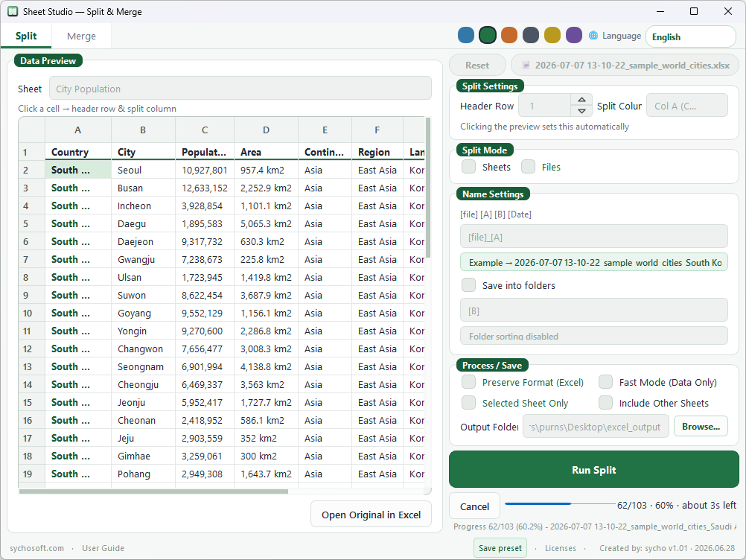746x560 pixels.
Task: Click the globe language icon
Action: [x=593, y=36]
